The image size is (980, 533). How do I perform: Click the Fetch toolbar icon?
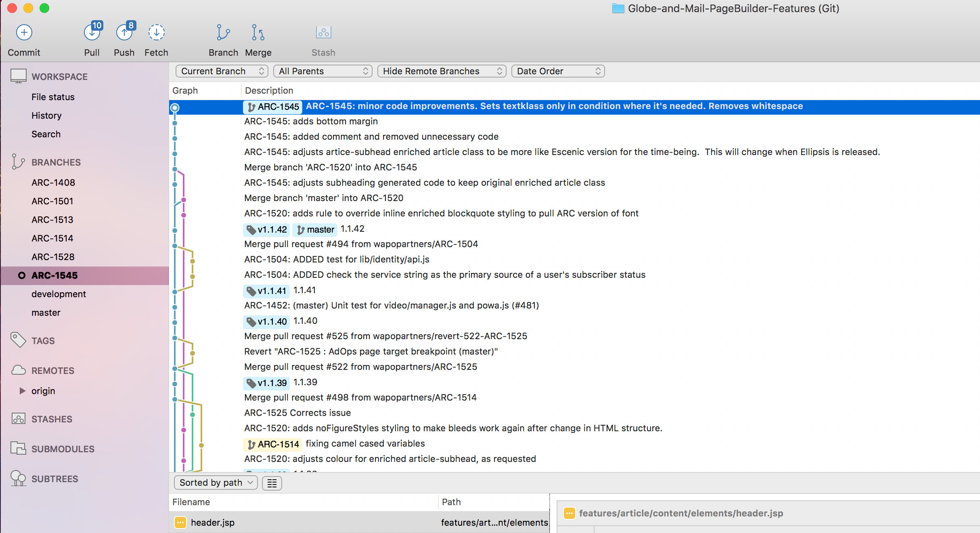[x=156, y=33]
